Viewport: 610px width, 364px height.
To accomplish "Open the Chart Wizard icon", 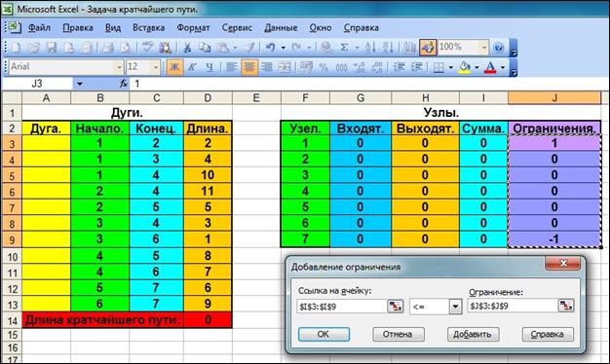I will click(x=409, y=48).
